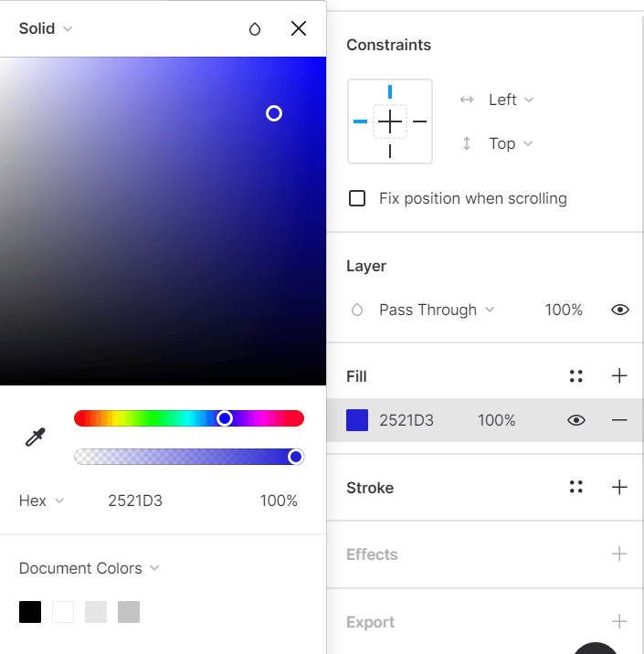Viewport: 644px width, 654px height.
Task: Open Stroke style grid icon
Action: pyautogui.click(x=576, y=487)
